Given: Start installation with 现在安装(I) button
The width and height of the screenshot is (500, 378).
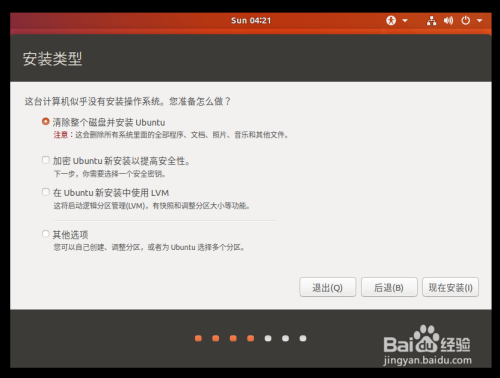Looking at the screenshot, I should click(451, 287).
